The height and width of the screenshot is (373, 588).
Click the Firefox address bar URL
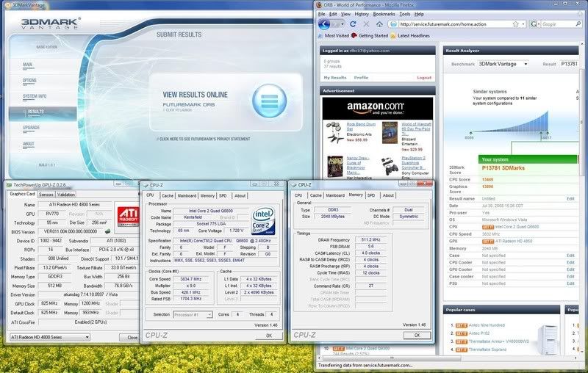(x=442, y=24)
